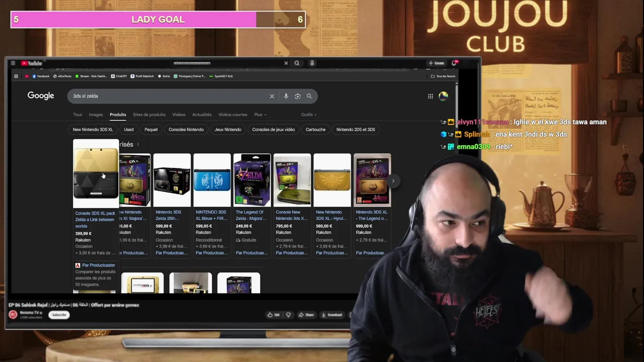Image resolution: width=644 pixels, height=362 pixels.
Task: Open the YouTube Create button
Action: click(x=437, y=63)
